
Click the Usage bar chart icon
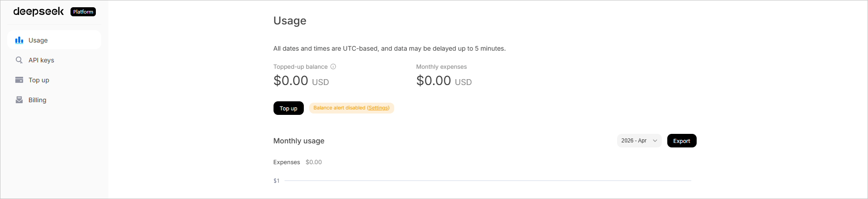tap(19, 40)
